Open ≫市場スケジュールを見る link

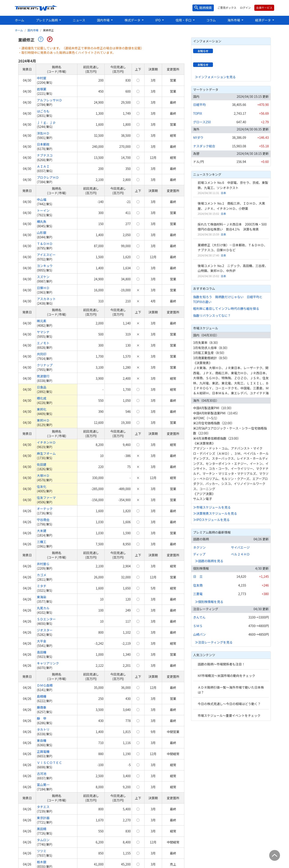(212, 507)
